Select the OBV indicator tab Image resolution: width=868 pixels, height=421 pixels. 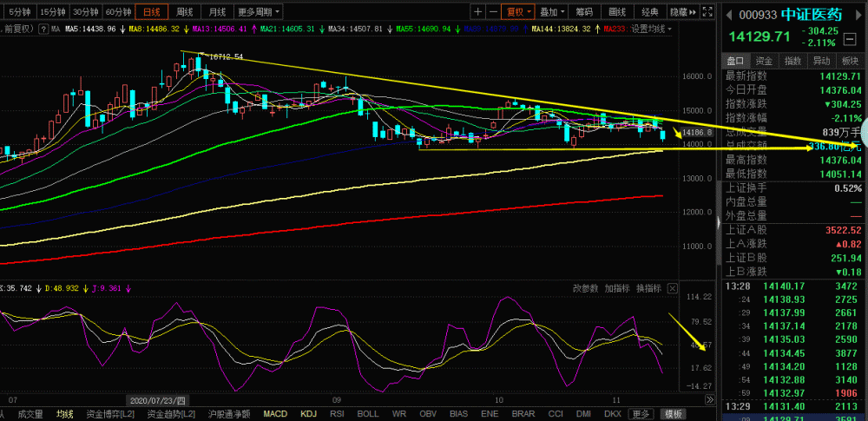(x=428, y=414)
